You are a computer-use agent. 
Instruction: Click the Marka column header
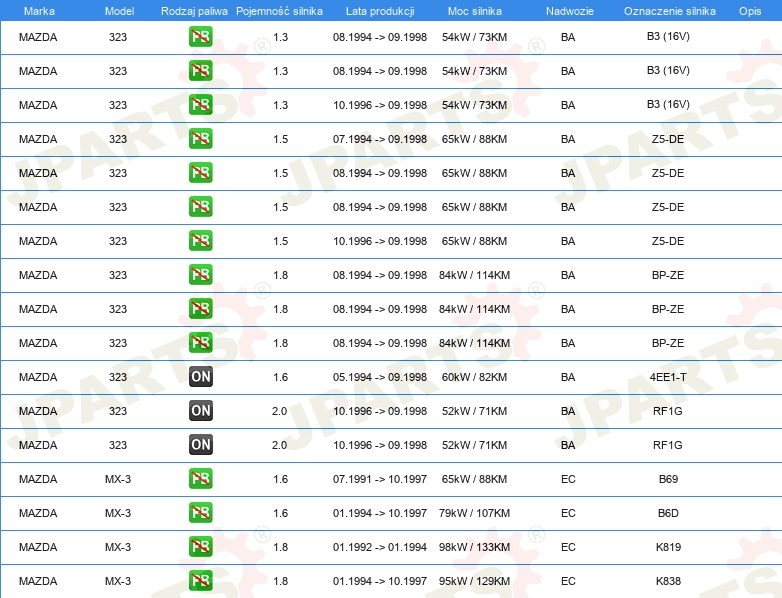click(x=39, y=11)
